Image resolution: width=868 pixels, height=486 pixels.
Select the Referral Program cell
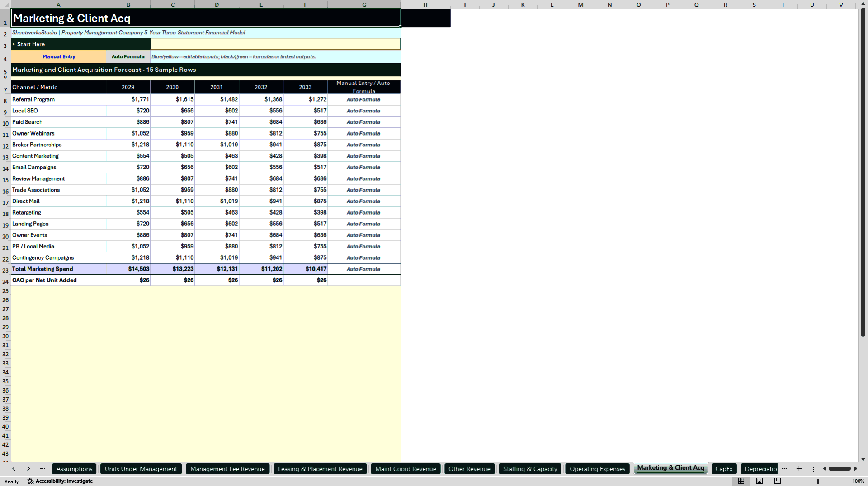pyautogui.click(x=58, y=99)
